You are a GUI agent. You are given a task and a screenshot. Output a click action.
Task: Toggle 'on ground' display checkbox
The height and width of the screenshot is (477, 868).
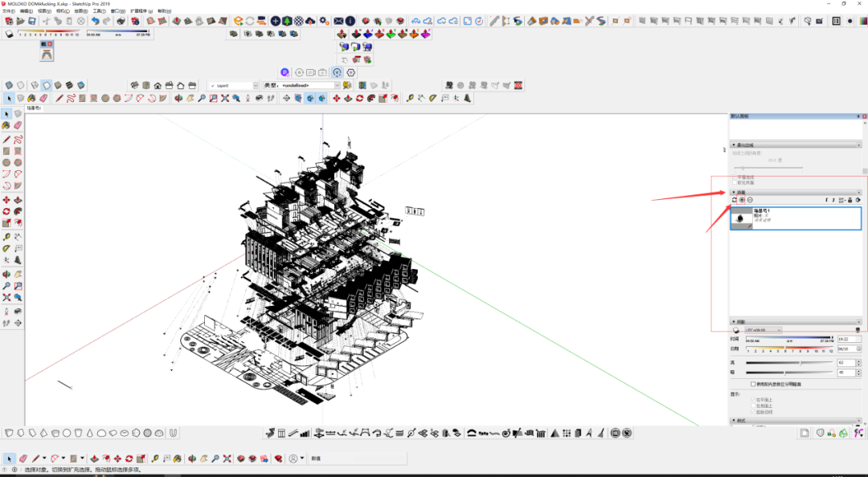[753, 406]
